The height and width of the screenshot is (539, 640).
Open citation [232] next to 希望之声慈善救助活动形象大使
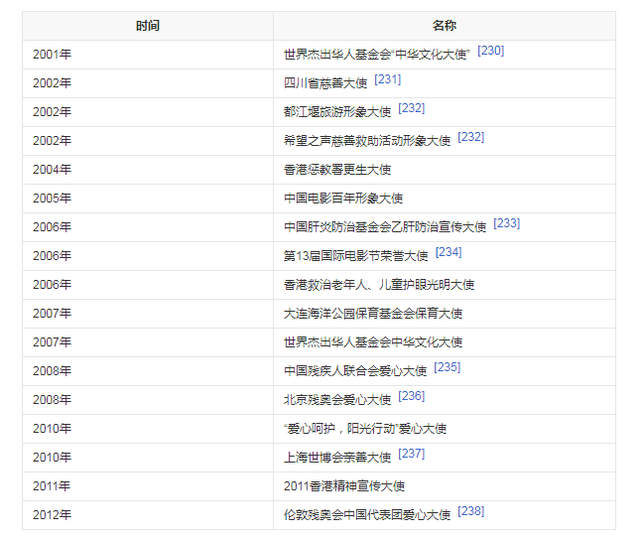[x=471, y=137]
